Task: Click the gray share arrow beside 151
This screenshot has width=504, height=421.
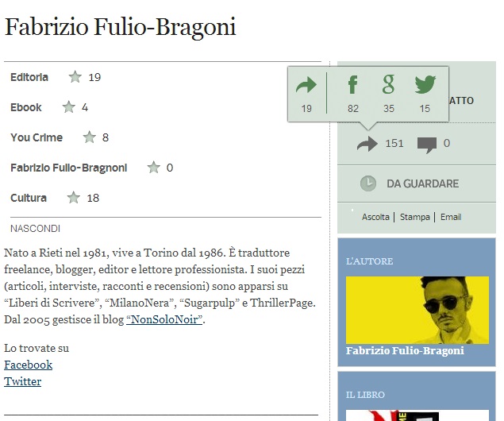Action: 367,144
